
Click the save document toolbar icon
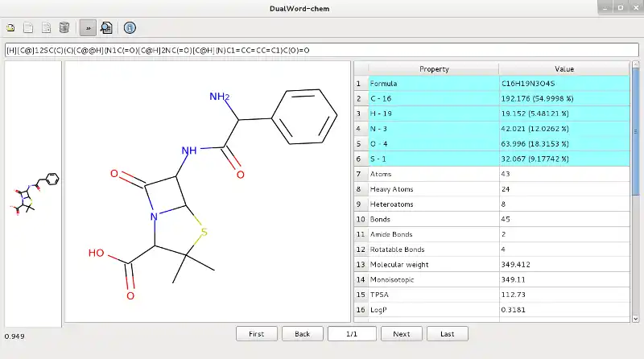click(x=47, y=28)
